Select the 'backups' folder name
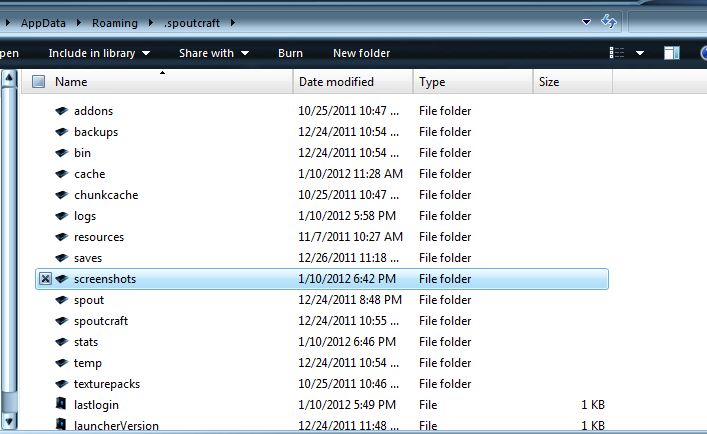The image size is (707, 434). pos(96,132)
